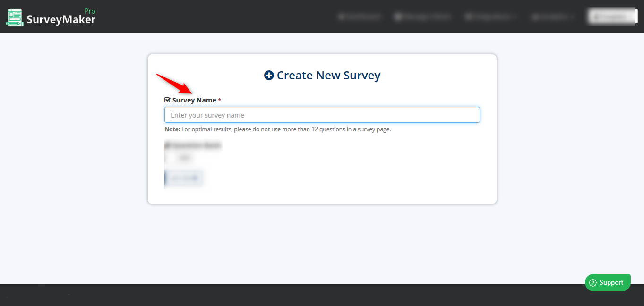Click the Dashboard icon in the navigation bar

tap(342, 16)
